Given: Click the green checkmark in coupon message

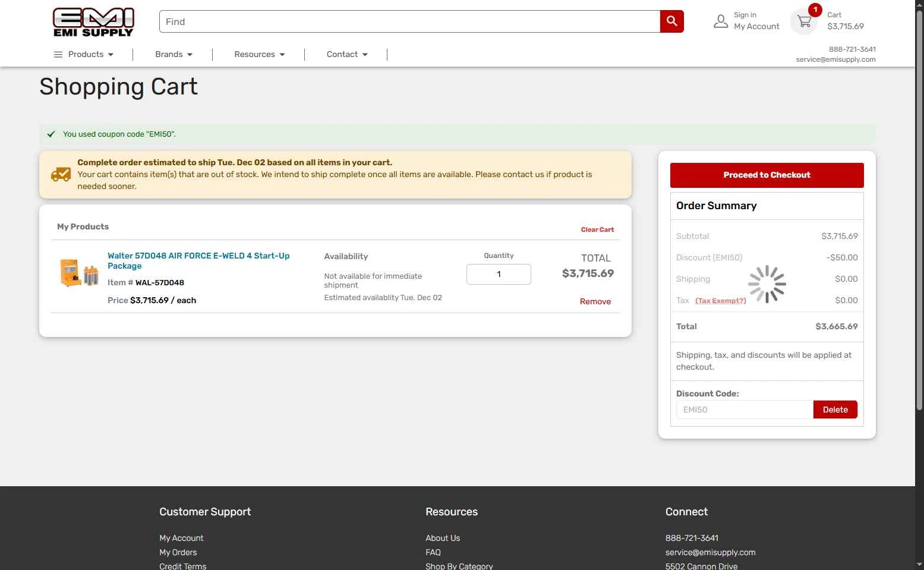Looking at the screenshot, I should click(51, 134).
